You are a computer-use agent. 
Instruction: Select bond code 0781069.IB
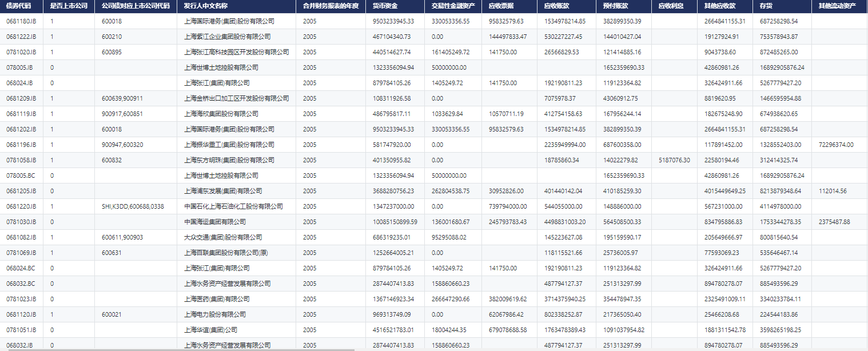pyautogui.click(x=21, y=253)
